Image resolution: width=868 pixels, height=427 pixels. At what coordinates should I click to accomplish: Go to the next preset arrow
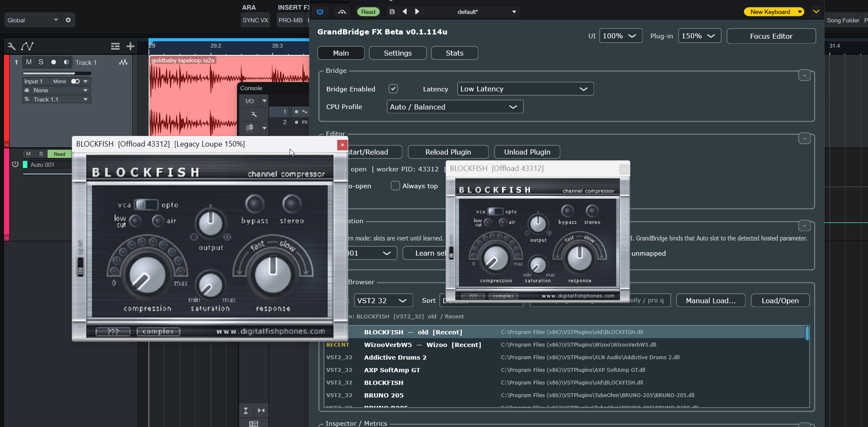(x=417, y=12)
